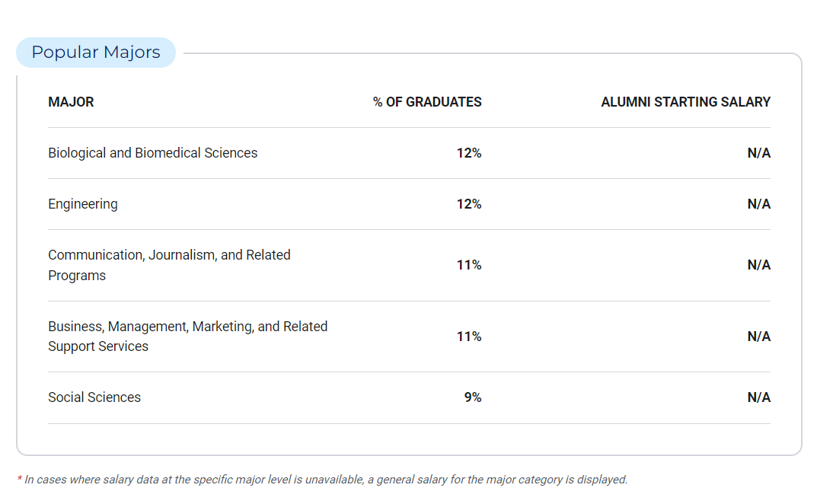The width and height of the screenshot is (817, 504).
Task: Click the 11% value for Communication, Journalism
Action: (469, 265)
